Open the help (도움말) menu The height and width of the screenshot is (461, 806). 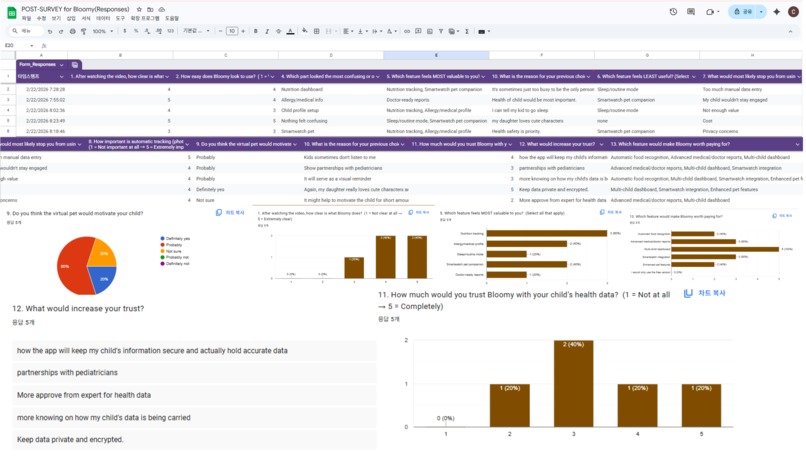tap(172, 19)
